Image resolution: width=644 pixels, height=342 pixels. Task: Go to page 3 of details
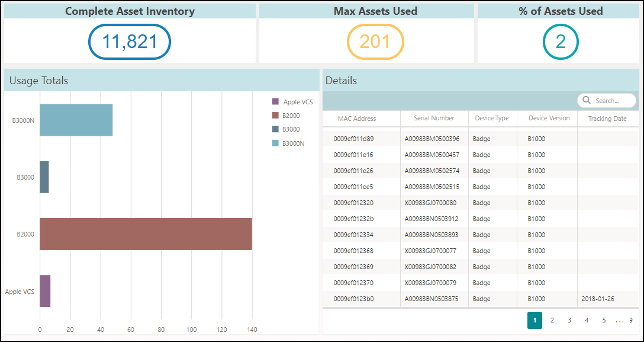point(569,321)
